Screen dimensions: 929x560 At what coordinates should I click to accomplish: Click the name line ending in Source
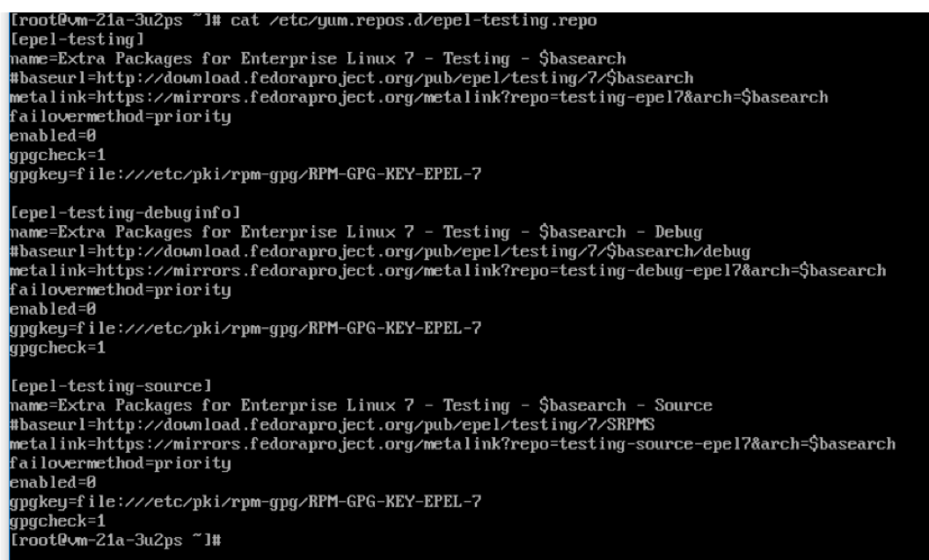click(x=361, y=405)
